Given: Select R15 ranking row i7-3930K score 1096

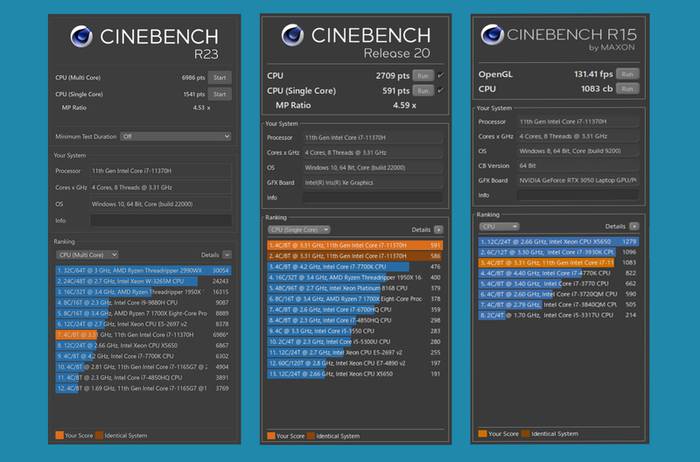Looking at the screenshot, I should point(558,252).
